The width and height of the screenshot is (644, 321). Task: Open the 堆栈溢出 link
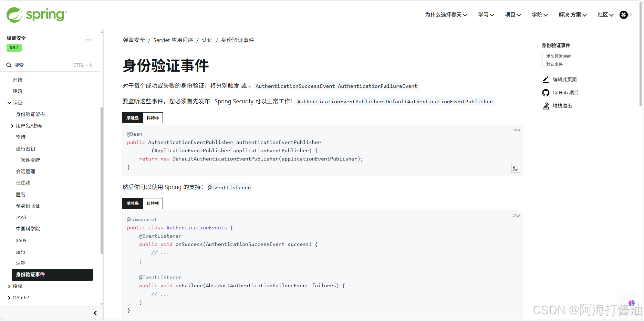[x=562, y=106]
